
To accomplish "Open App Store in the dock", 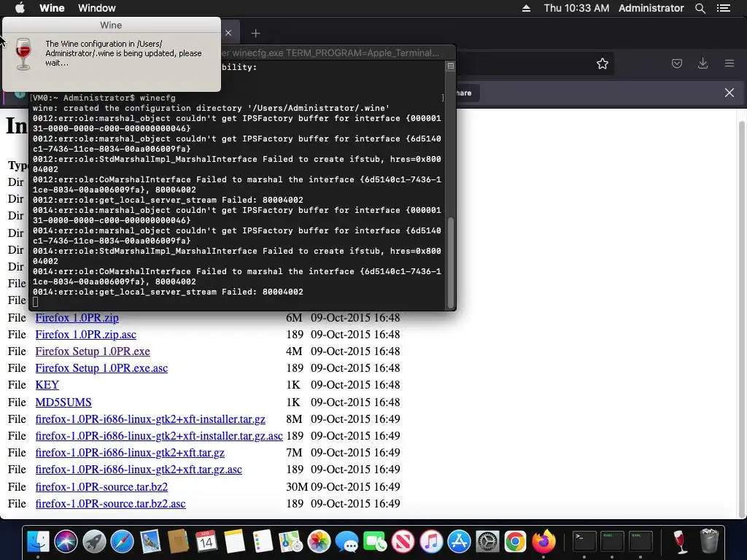I will [460, 542].
